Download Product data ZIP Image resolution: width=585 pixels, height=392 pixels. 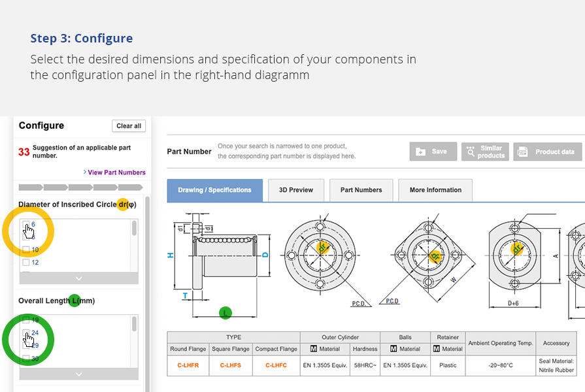point(546,152)
